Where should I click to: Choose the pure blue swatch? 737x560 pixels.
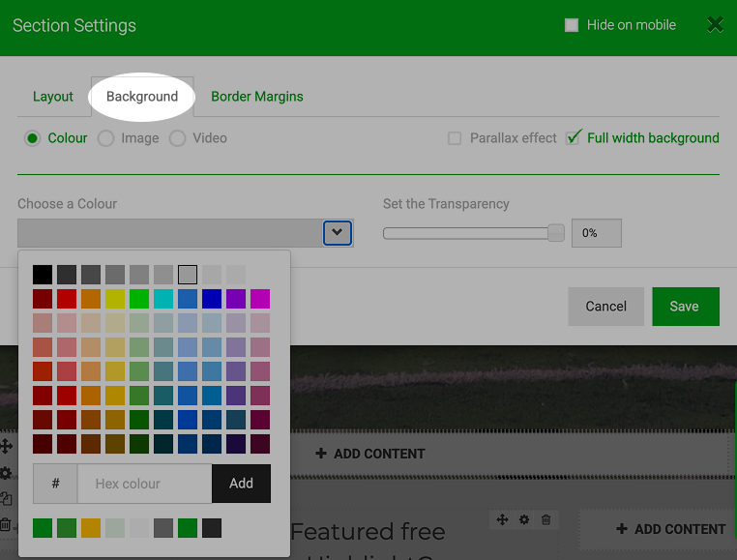pyautogui.click(x=212, y=299)
